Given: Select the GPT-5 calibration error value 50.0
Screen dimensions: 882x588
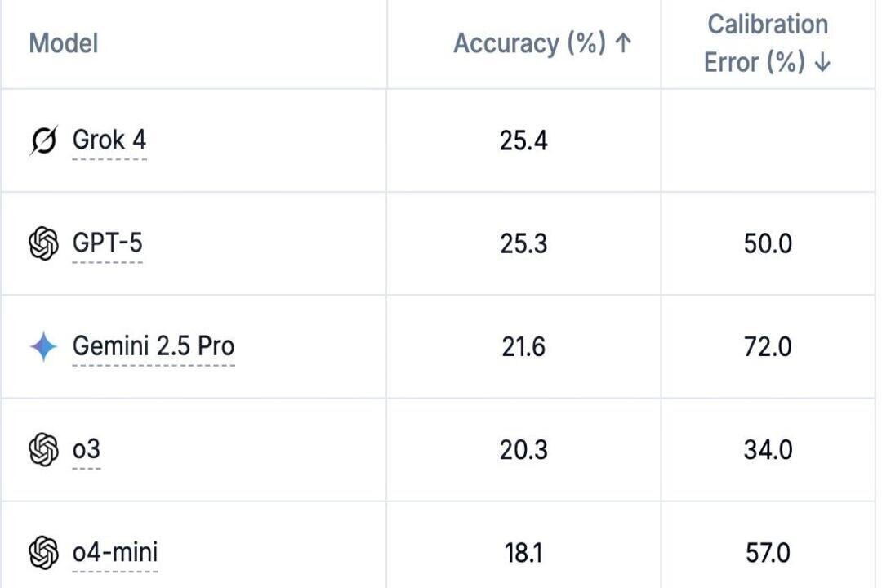Looking at the screenshot, I should [x=768, y=243].
